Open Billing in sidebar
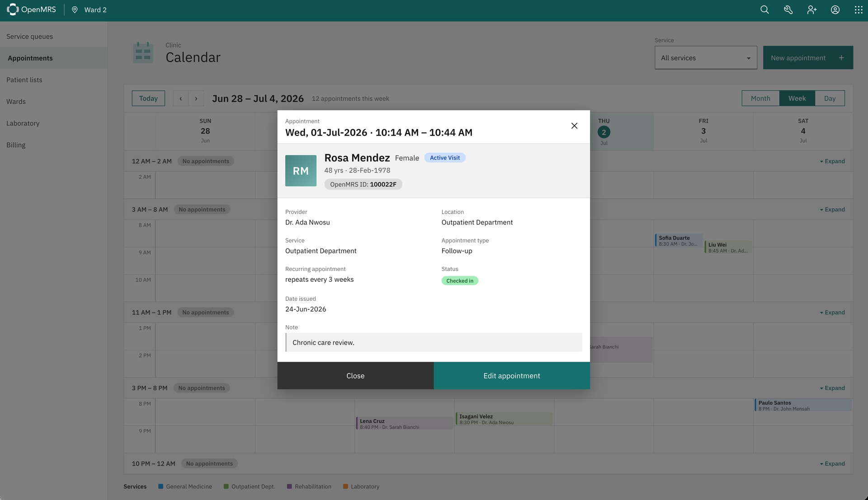Screen dimensions: 868x500 pyautogui.click(x=54, y=145)
